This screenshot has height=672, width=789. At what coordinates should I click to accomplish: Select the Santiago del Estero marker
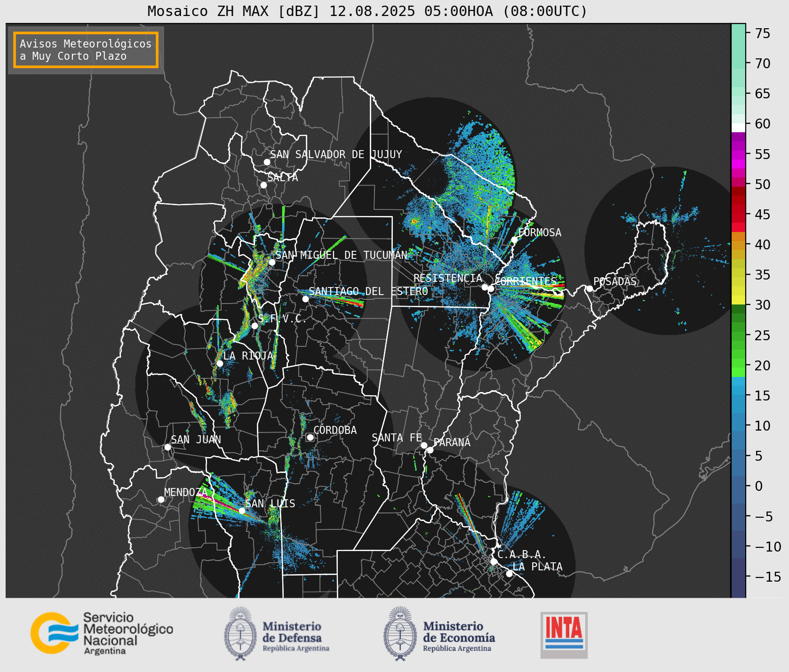click(x=305, y=299)
